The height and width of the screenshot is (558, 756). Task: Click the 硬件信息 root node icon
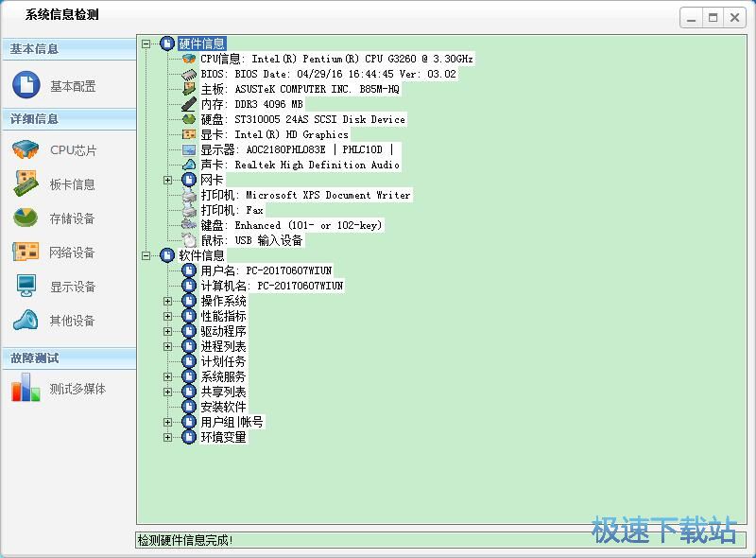pos(167,44)
